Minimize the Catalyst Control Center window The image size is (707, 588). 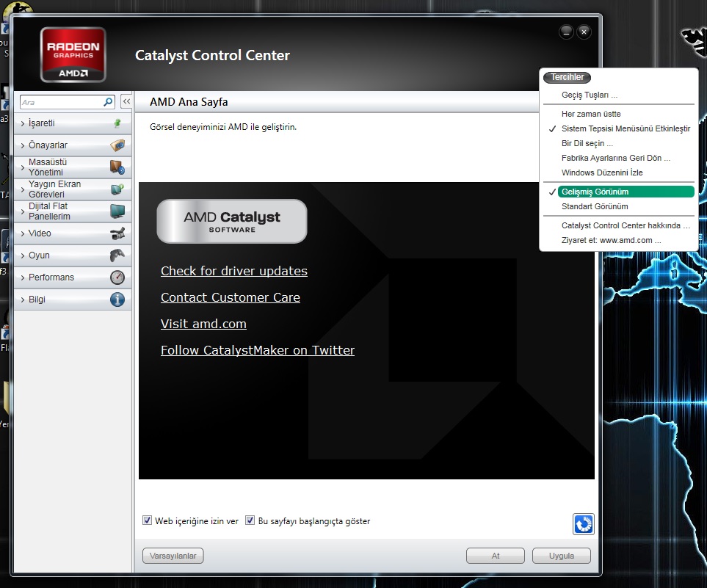coord(566,32)
